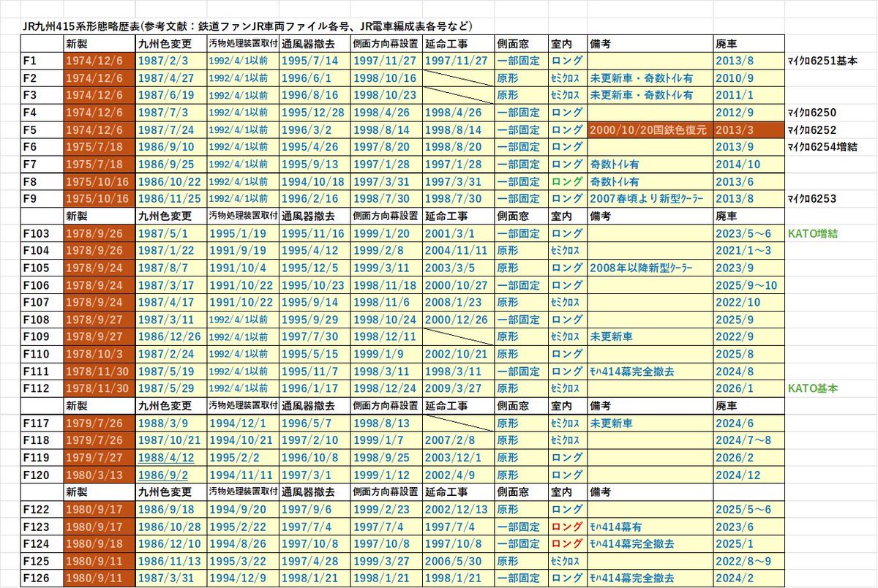
Task: Select the ﾏｲｸﾛ6253 note cell
Action: coord(813,199)
